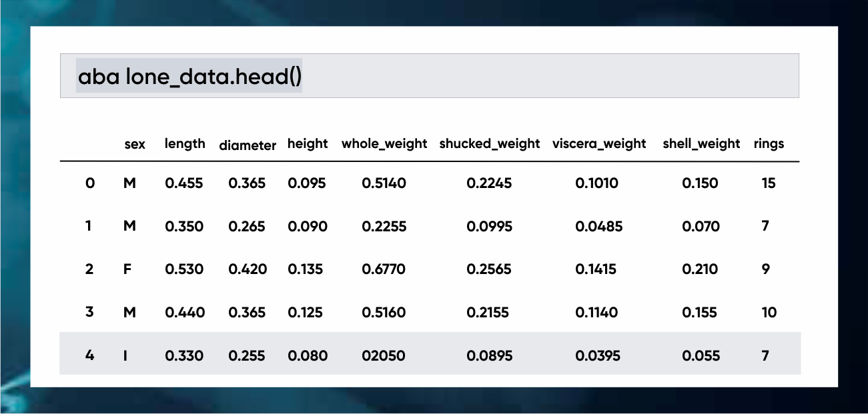The height and width of the screenshot is (414, 868).
Task: Click the 'shucked_weight' column header
Action: point(490,144)
